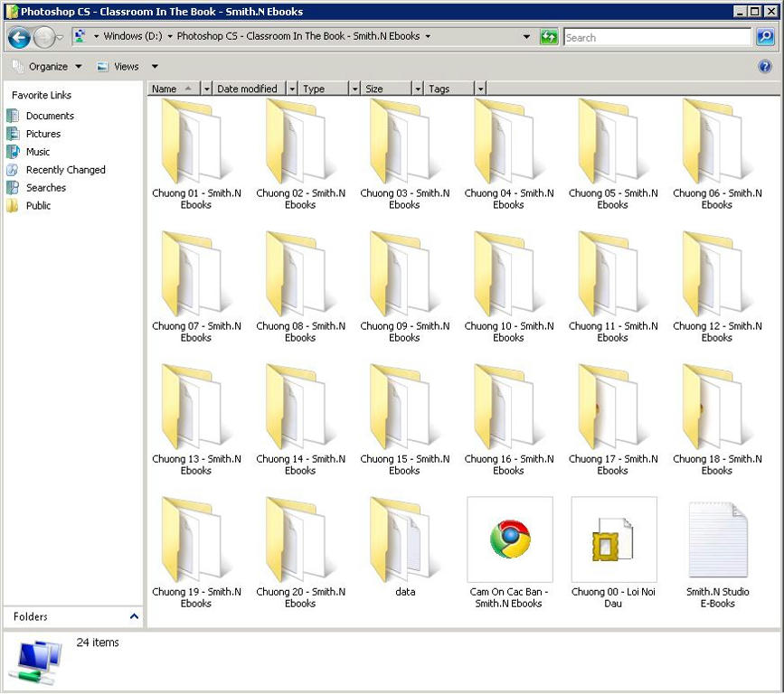Screen dimensions: 784x694
Task: Click the Photoshop CS breadcrumb folder segment
Action: tap(298, 36)
